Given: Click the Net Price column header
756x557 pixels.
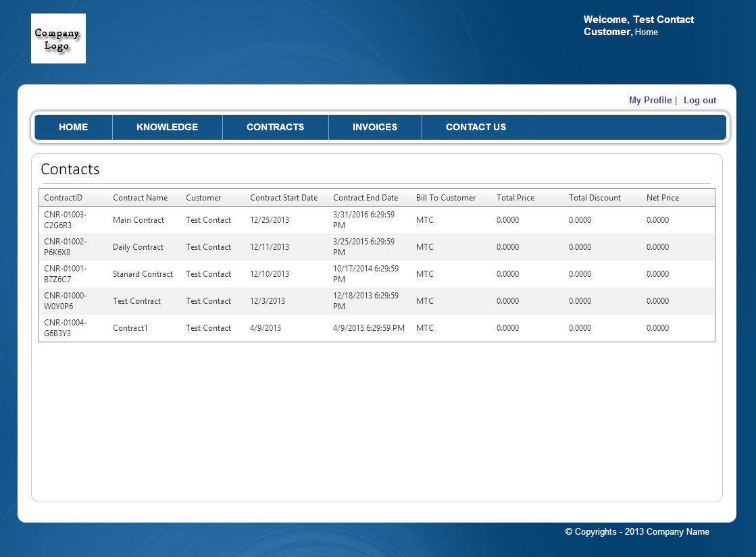Looking at the screenshot, I should [x=662, y=198].
